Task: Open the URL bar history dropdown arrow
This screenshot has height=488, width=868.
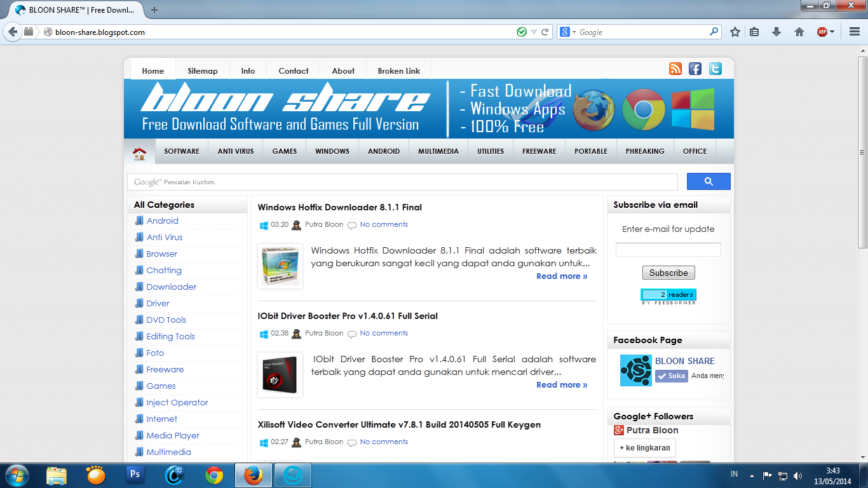Action: (x=534, y=32)
